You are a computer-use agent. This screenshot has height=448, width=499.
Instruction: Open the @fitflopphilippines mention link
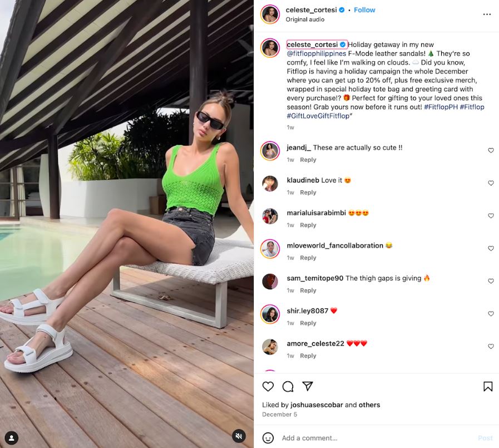pos(317,53)
